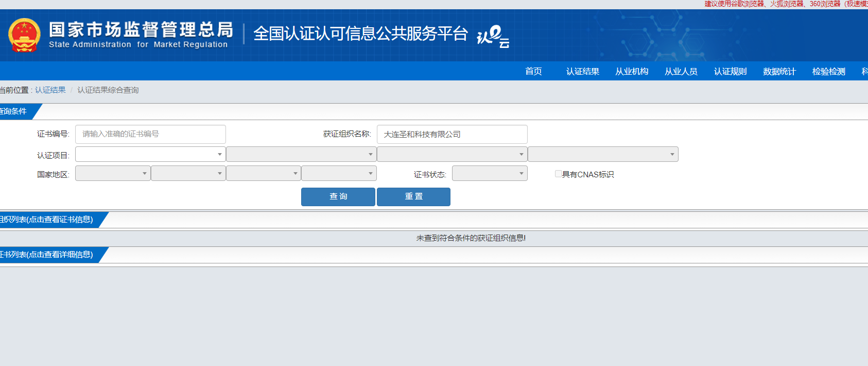Click the 国家市场监督管理总局 heading text
Screen dimensions: 868x366
[141, 29]
